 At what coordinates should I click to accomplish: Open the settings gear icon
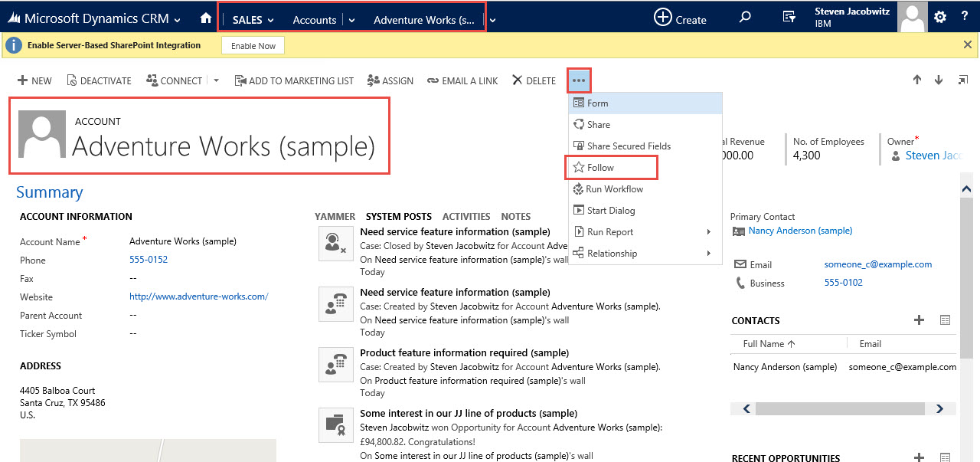click(x=940, y=17)
